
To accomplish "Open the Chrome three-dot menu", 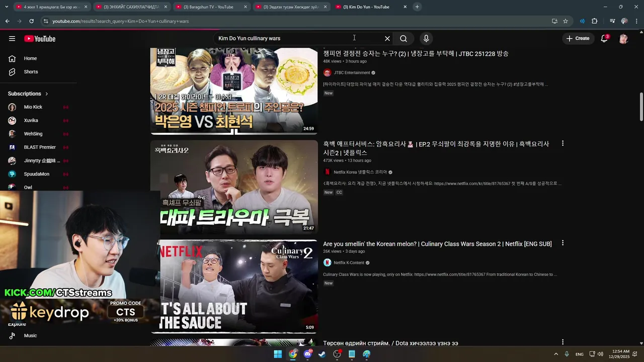I will pos(637,21).
